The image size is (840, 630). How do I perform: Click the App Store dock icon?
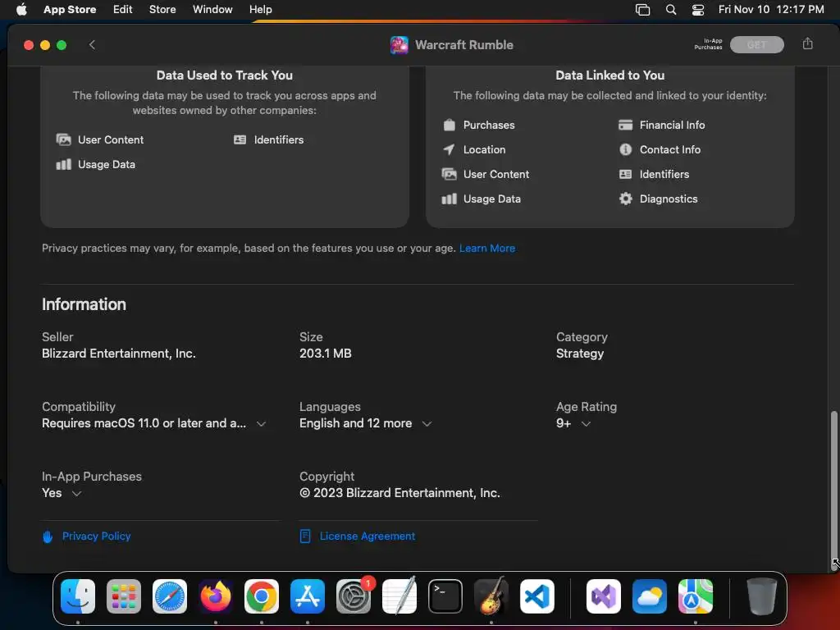click(x=308, y=596)
